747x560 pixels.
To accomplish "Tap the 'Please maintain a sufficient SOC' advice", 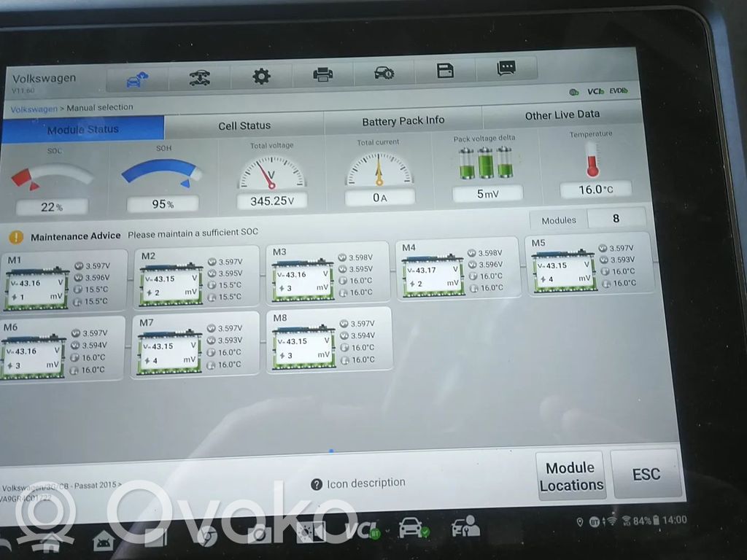I will pos(193,233).
